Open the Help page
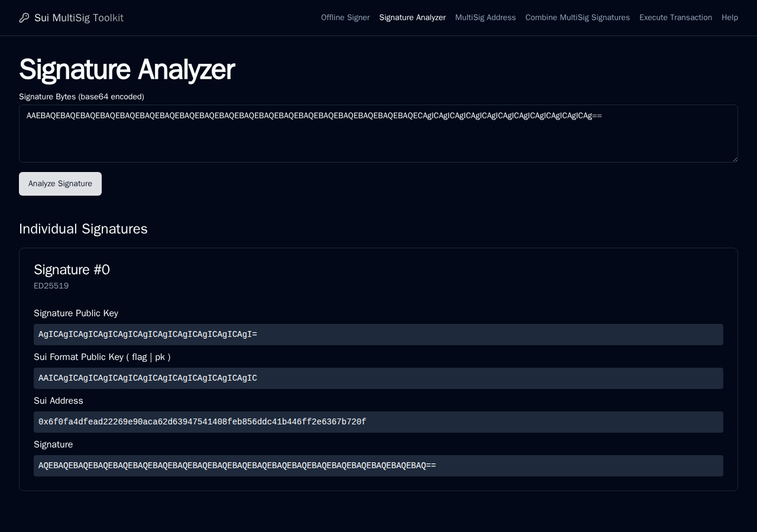Viewport: 757px width, 532px height. 730,18
